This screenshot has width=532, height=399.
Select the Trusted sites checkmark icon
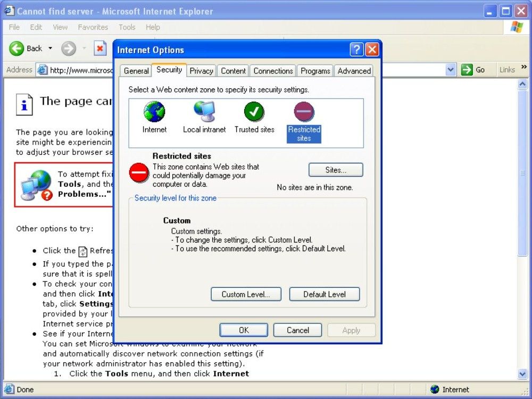pos(254,112)
